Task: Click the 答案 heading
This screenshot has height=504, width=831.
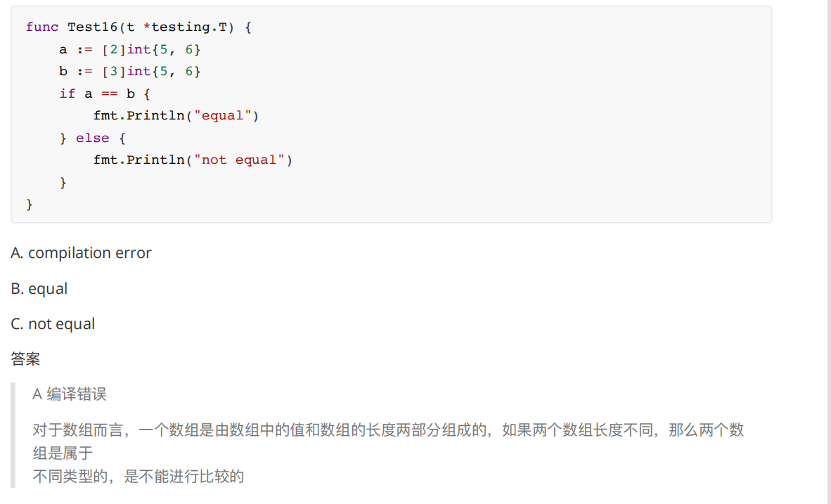Action: tap(25, 359)
